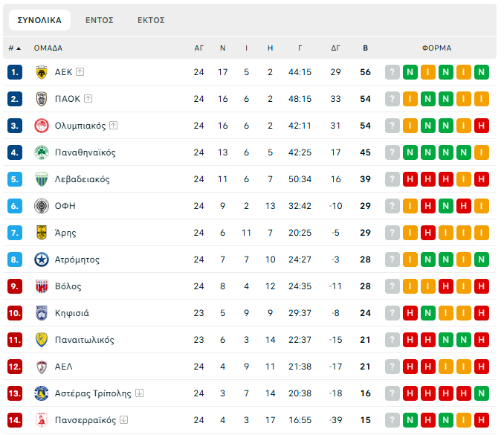Click the grey ? form badge for ΠΑΟΚ
This screenshot has width=504, height=435.
coord(392,99)
